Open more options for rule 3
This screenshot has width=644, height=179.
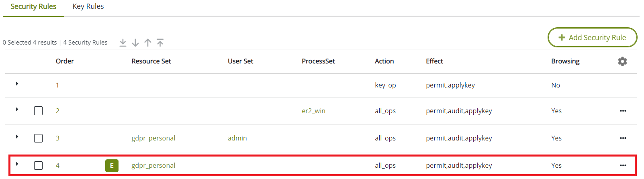(623, 138)
